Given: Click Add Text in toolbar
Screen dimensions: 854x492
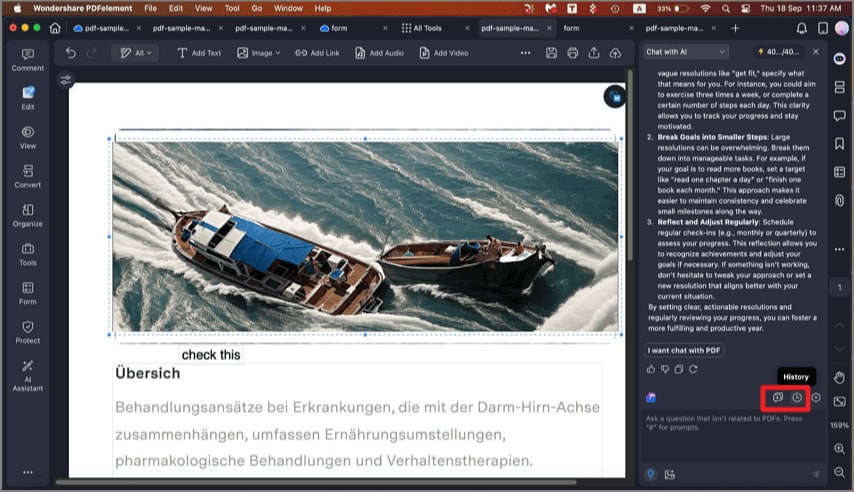Looking at the screenshot, I should click(x=199, y=53).
